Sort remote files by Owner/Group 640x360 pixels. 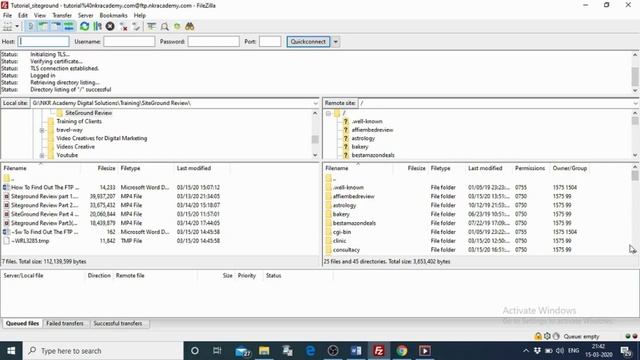pyautogui.click(x=570, y=168)
